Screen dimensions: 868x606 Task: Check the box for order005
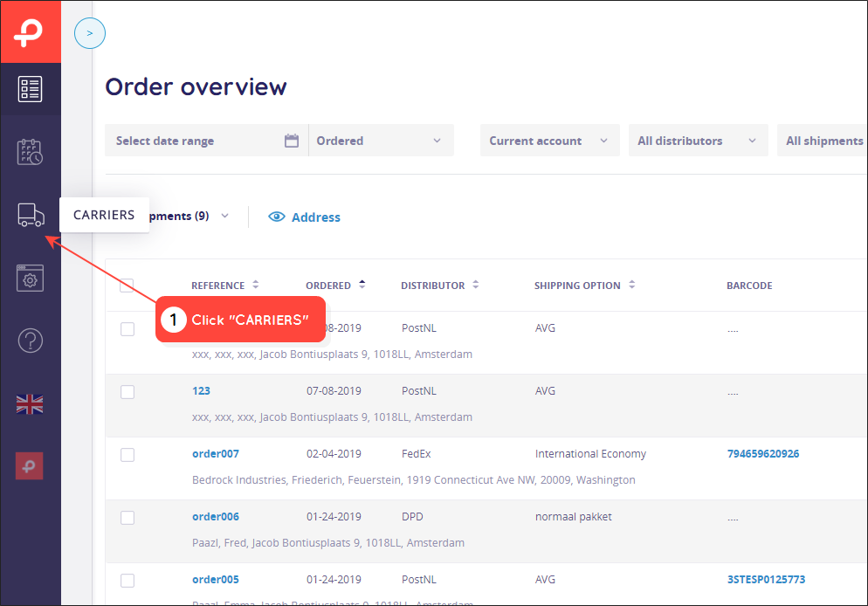click(x=127, y=580)
